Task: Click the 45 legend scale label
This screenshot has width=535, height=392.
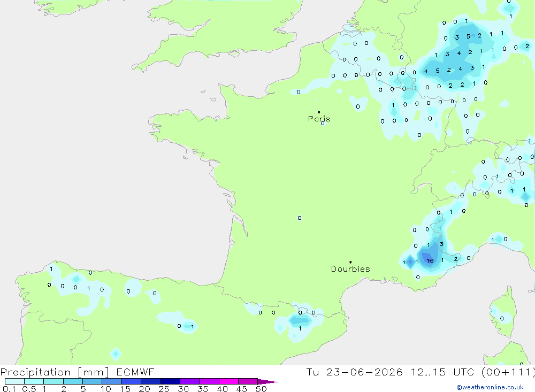Action: coord(242,389)
